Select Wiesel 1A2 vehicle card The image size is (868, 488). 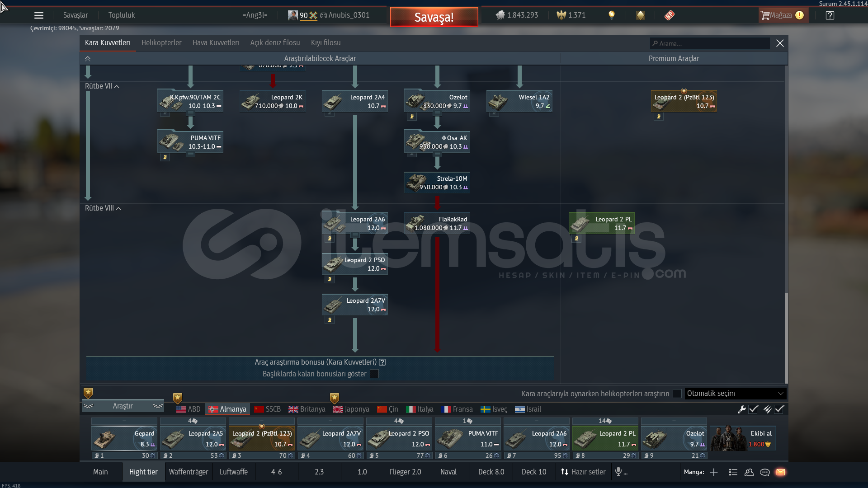point(519,101)
